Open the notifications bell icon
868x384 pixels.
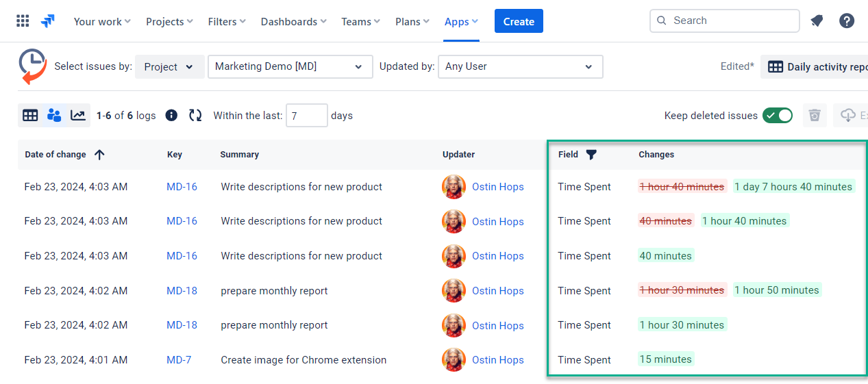pyautogui.click(x=817, y=21)
